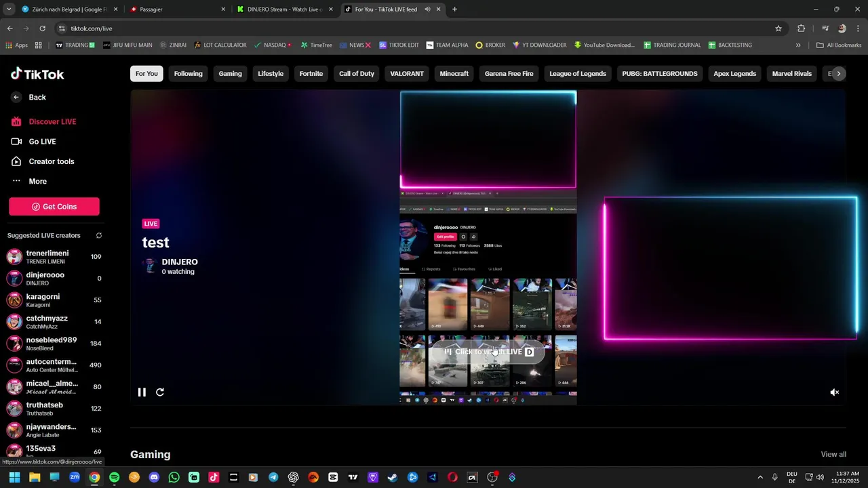Bookmark this page with star icon
This screenshot has width=868, height=488.
[778, 28]
